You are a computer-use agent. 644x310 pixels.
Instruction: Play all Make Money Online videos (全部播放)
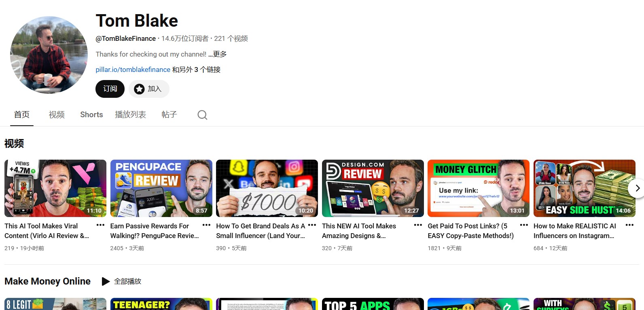(x=121, y=281)
